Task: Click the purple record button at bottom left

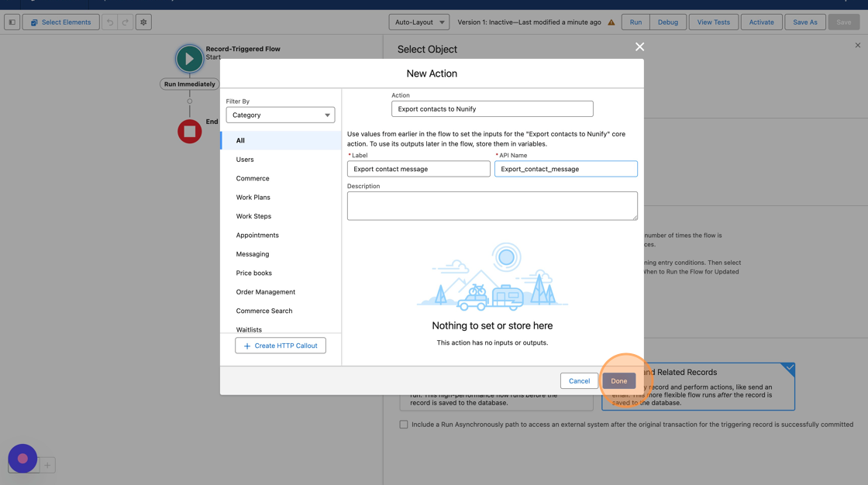Action: (x=22, y=459)
